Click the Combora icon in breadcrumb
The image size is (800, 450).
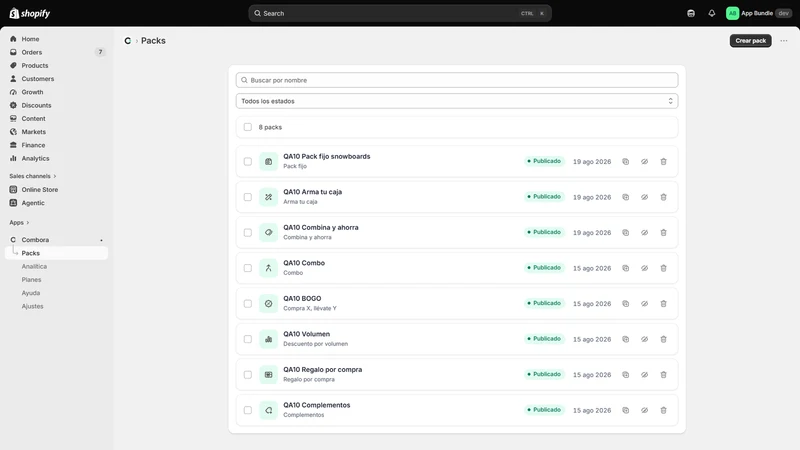[128, 41]
